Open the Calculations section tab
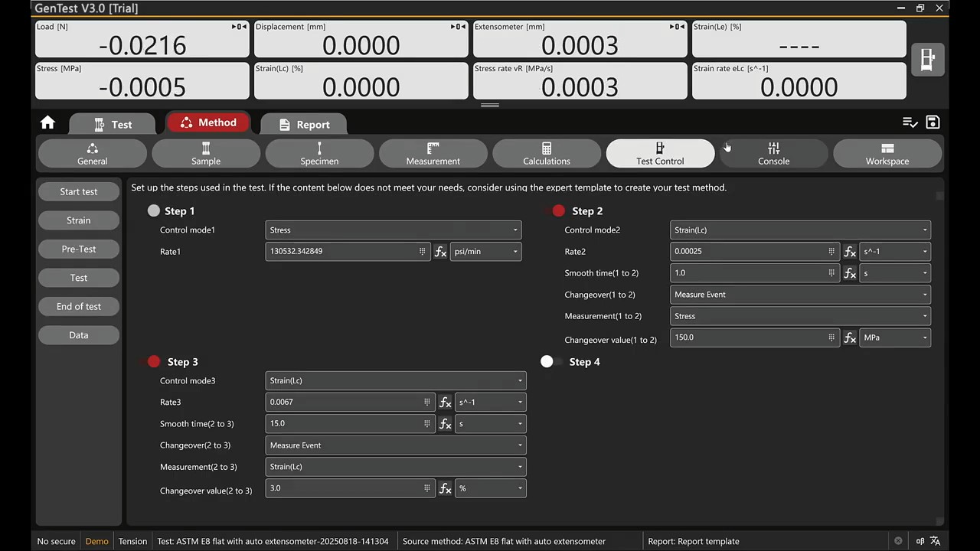Viewport: 980px width, 551px height. point(546,153)
